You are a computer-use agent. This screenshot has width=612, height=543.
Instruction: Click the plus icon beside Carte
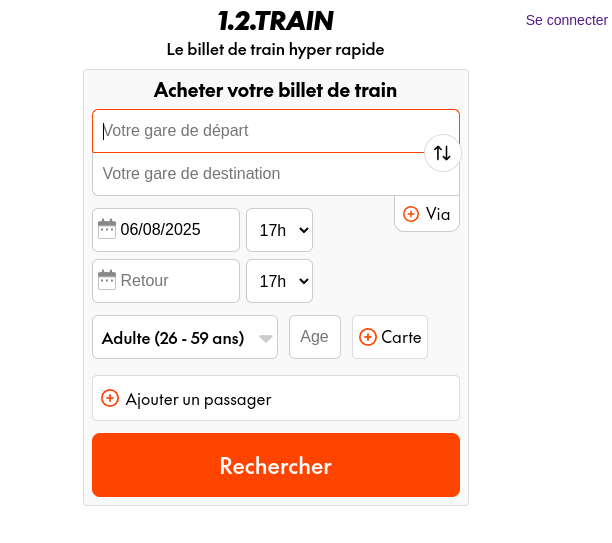coord(368,337)
